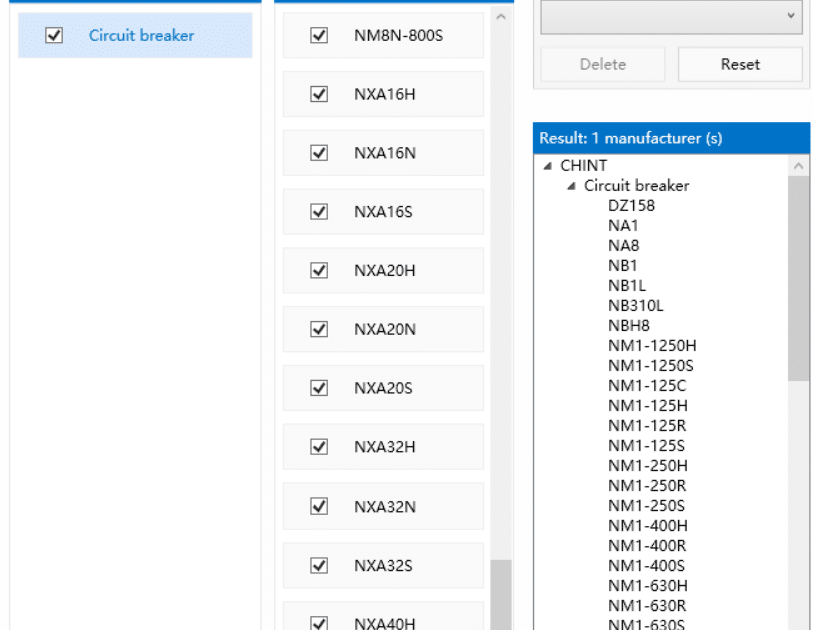Uncheck the NXA16N model checkbox
Screen dimensions: 813x630
click(319, 153)
